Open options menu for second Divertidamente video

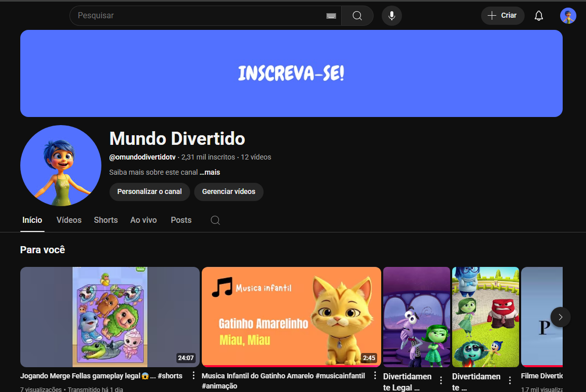[510, 380]
